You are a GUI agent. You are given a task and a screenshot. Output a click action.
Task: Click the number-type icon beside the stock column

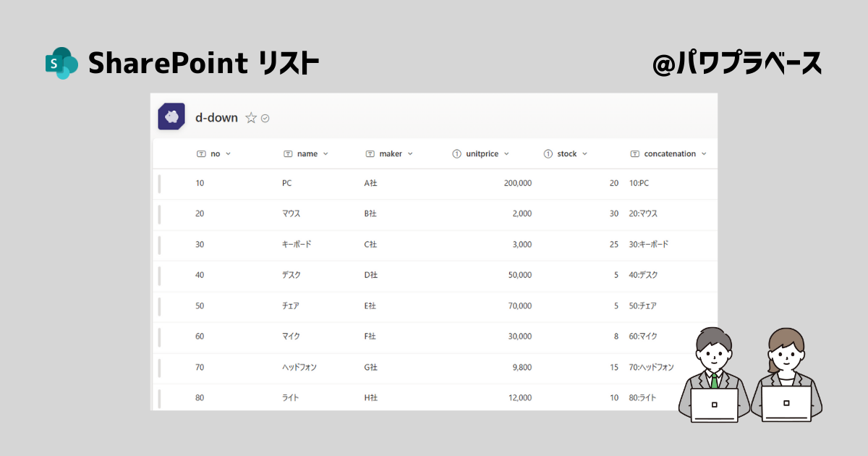[547, 153]
